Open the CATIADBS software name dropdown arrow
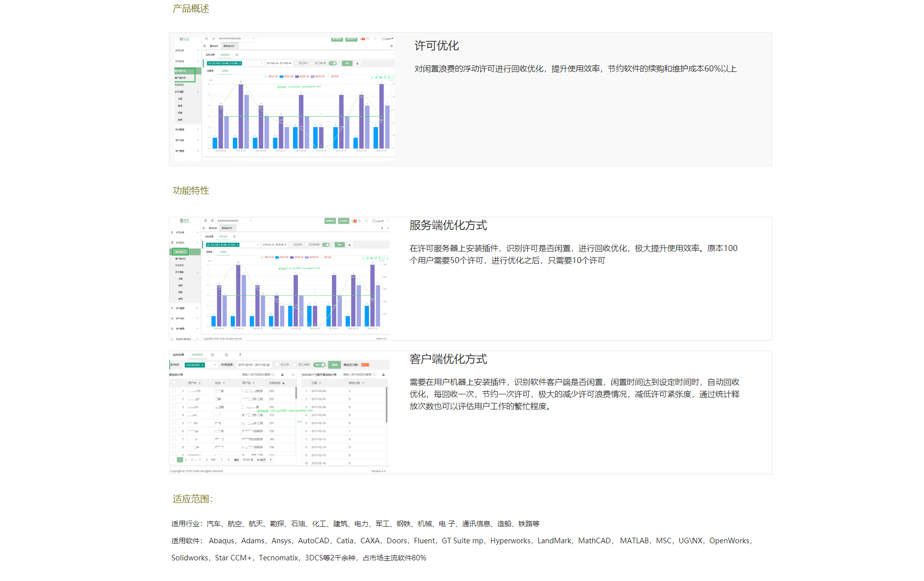Viewport: 924px width, 581px height. (x=215, y=365)
